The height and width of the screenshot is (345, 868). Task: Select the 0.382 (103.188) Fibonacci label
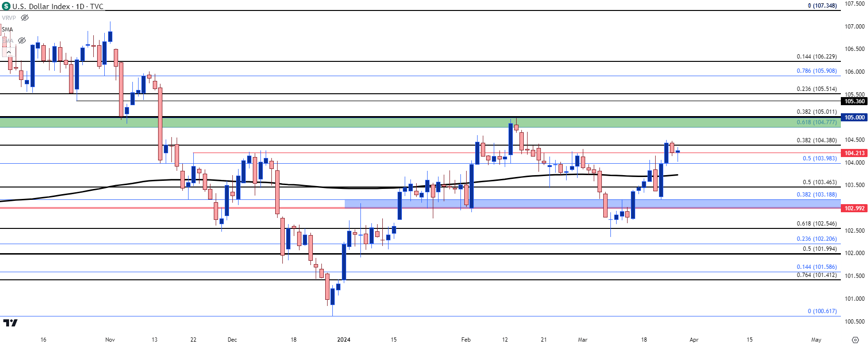point(817,194)
